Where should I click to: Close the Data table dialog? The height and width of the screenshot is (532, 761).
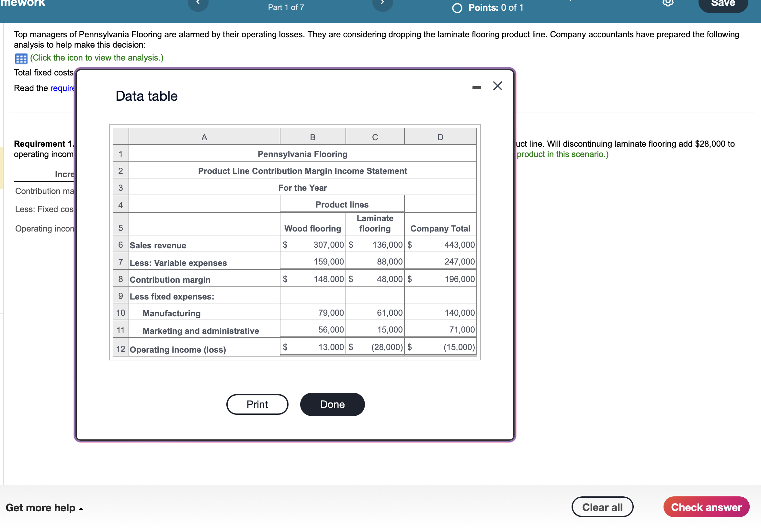pyautogui.click(x=497, y=86)
